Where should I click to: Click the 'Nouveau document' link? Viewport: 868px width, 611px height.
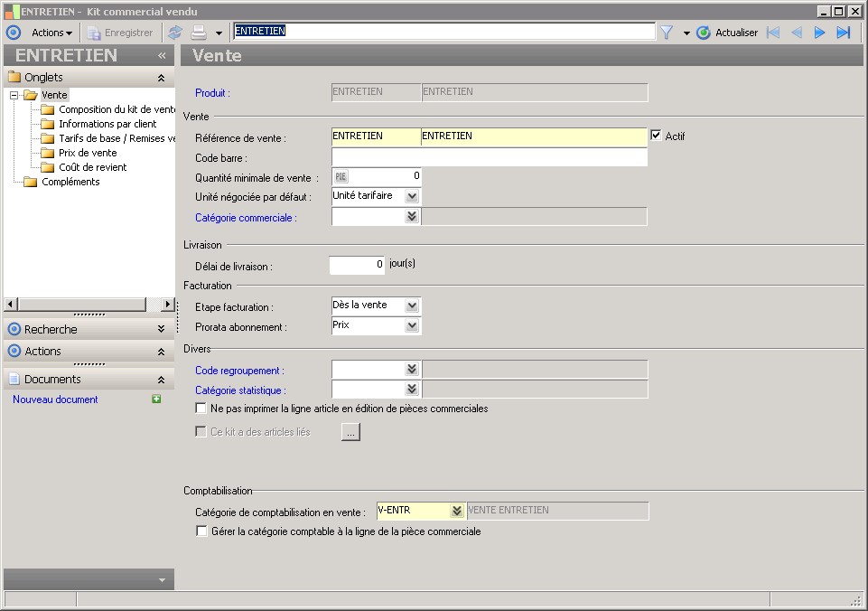(x=55, y=399)
